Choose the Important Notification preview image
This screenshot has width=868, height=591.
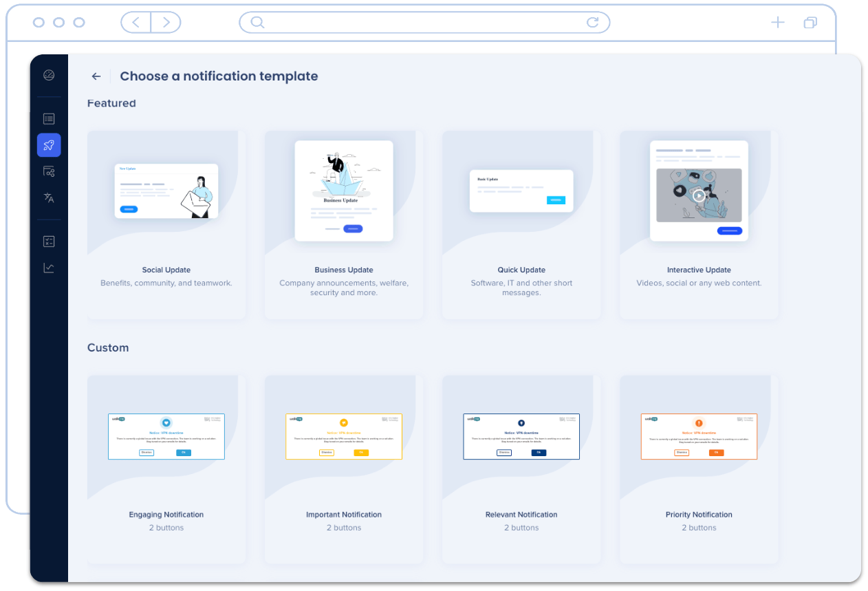[344, 436]
